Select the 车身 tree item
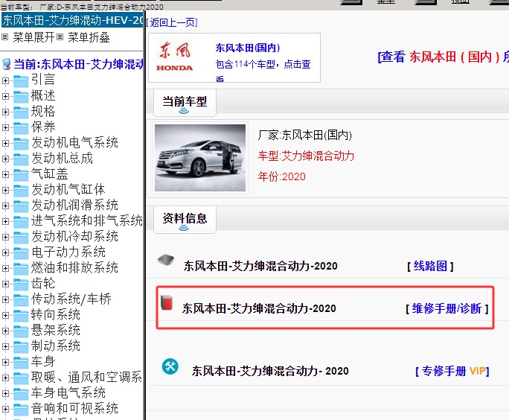This screenshot has height=420, width=509. click(x=43, y=361)
